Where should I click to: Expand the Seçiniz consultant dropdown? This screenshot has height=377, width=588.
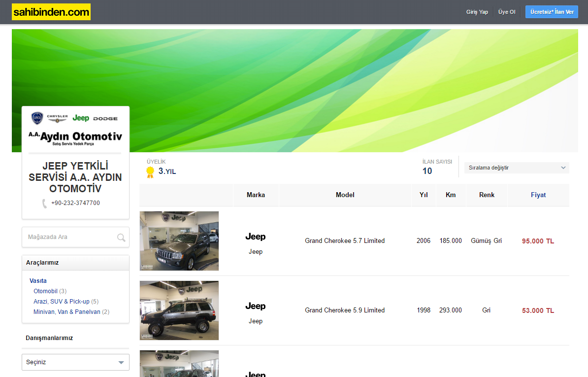coord(75,362)
